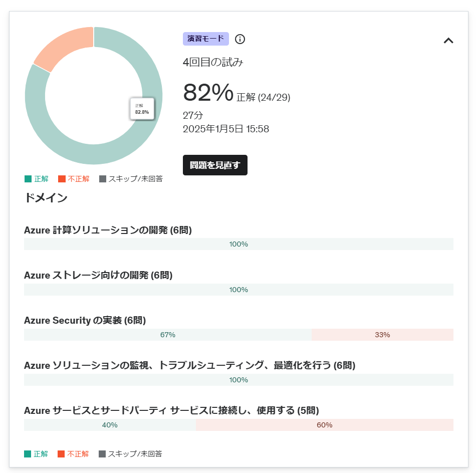Toggle the orange 不正解 legend under the donut chart
The image size is (476, 473).
pos(74,179)
